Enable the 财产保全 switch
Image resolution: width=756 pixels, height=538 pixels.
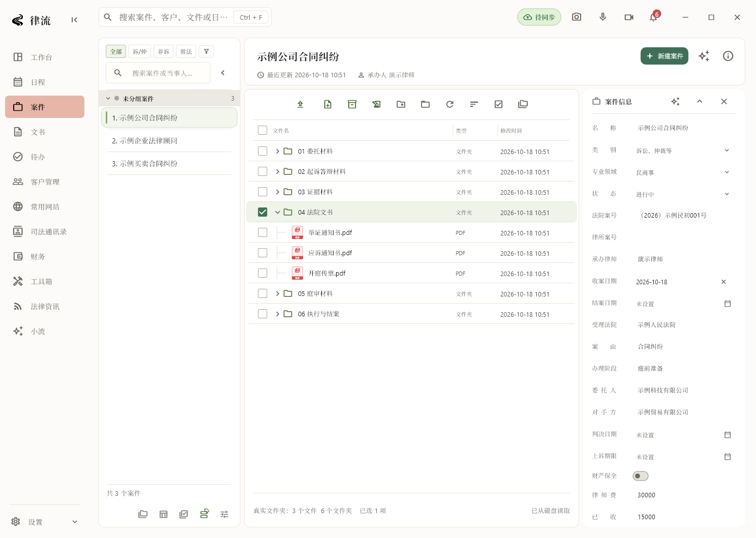tap(641, 476)
